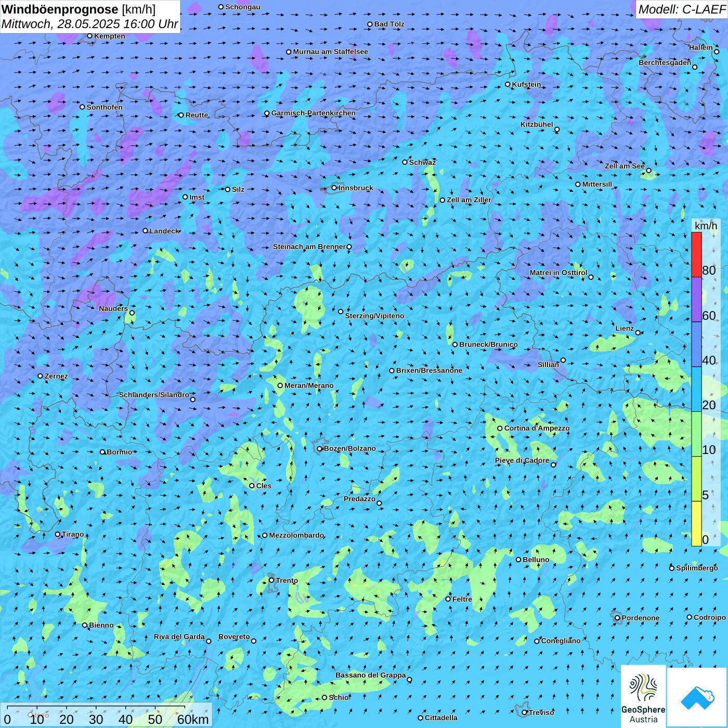
Task: Click the Bormio city marker
Action: tap(102, 452)
